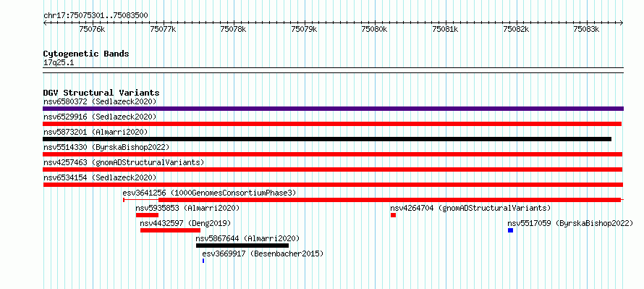
Task: Click the nsv5873201 black variant bar
Action: point(327,139)
